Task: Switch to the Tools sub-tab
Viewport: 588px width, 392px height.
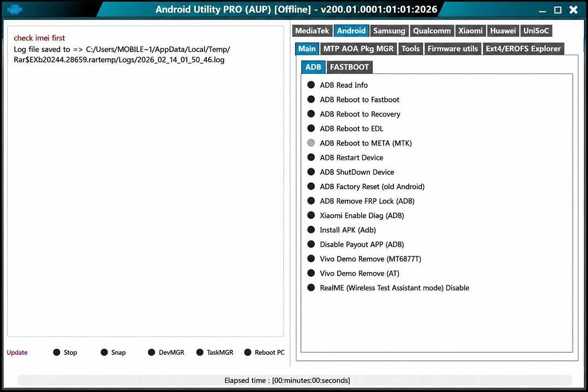Action: click(x=410, y=49)
